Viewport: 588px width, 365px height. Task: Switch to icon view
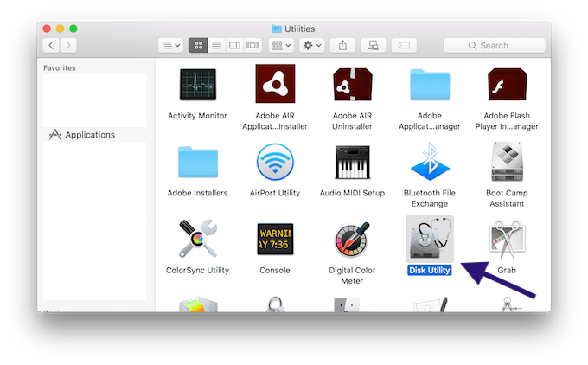coord(198,45)
